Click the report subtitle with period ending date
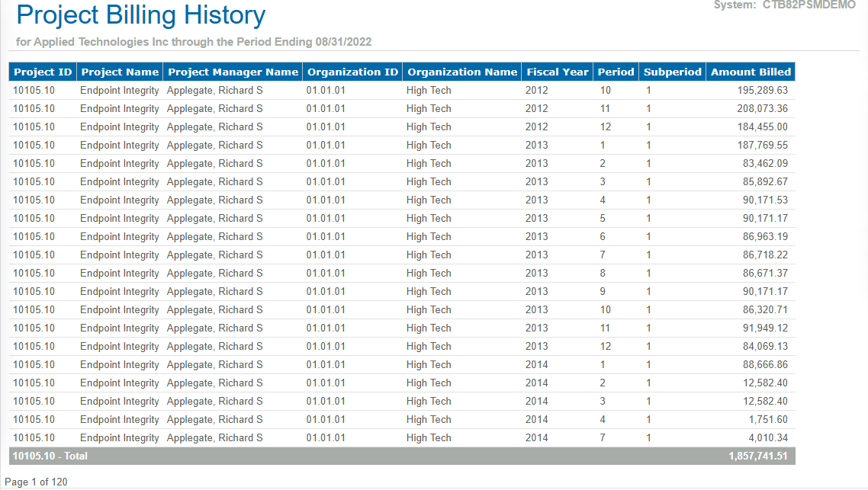 [x=194, y=42]
